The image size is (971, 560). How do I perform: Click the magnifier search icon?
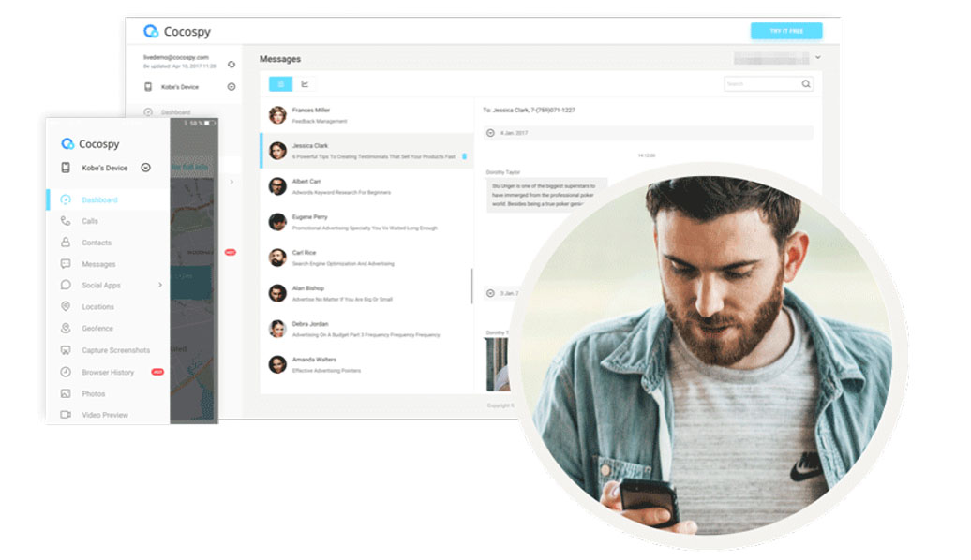click(806, 83)
